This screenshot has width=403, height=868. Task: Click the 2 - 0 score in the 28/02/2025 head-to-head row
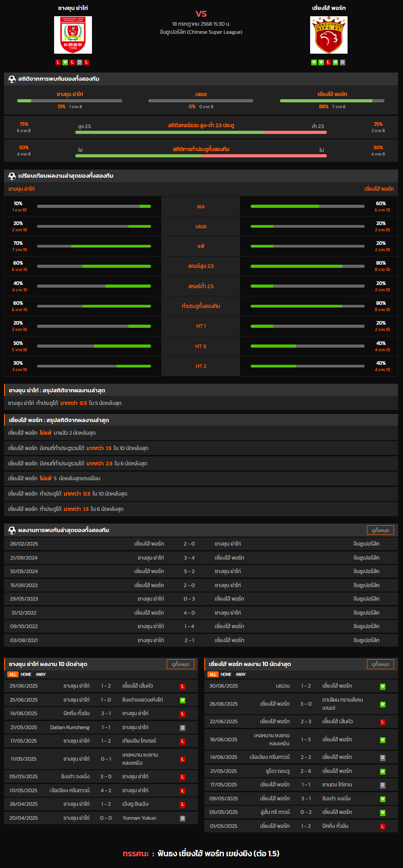click(189, 544)
